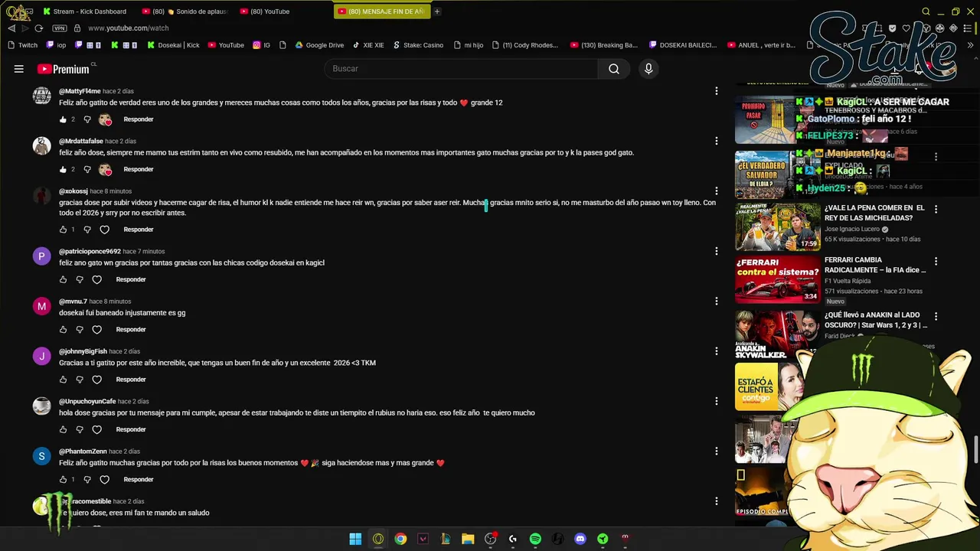Open Spotify from the taskbar
Screen dimensions: 980x551
pyautogui.click(x=535, y=539)
